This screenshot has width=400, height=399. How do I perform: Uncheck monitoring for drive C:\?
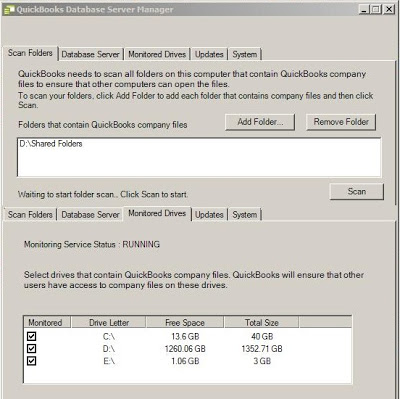click(32, 336)
